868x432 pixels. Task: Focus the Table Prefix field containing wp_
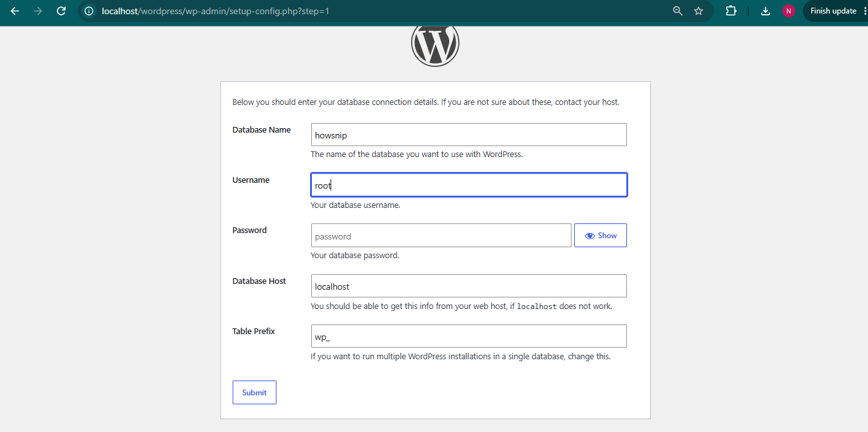pyautogui.click(x=468, y=336)
